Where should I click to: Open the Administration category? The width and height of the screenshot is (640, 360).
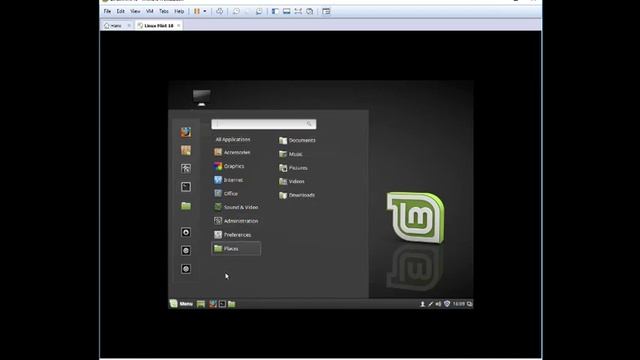236,221
